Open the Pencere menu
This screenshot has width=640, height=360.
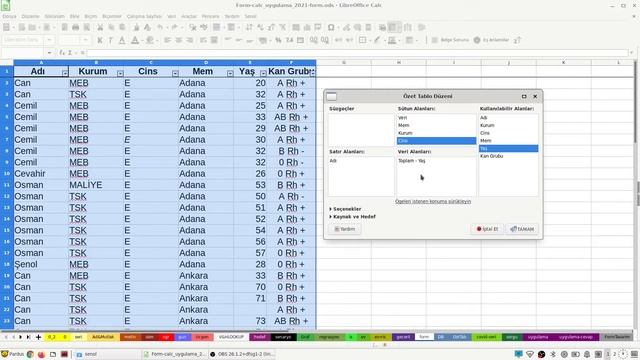211,16
